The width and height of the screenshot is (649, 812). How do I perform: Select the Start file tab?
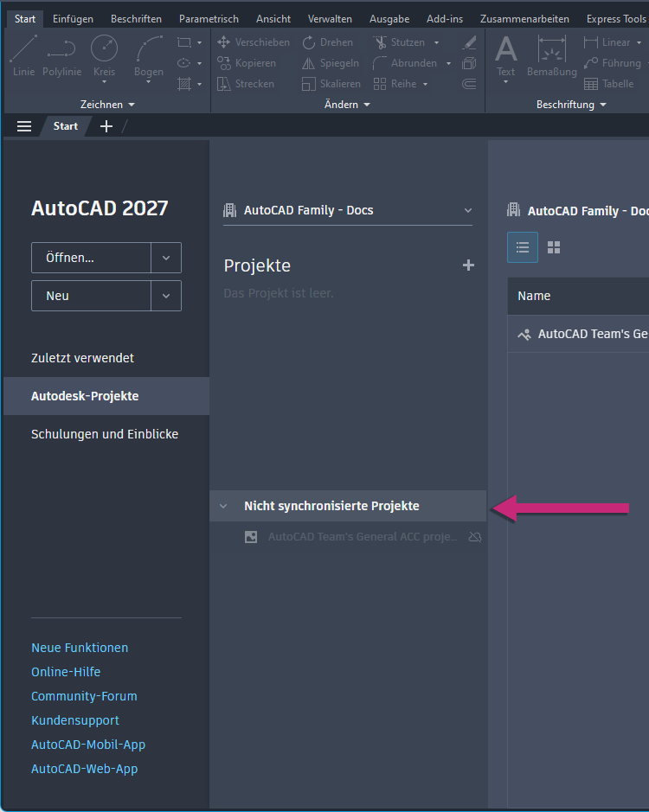(66, 126)
